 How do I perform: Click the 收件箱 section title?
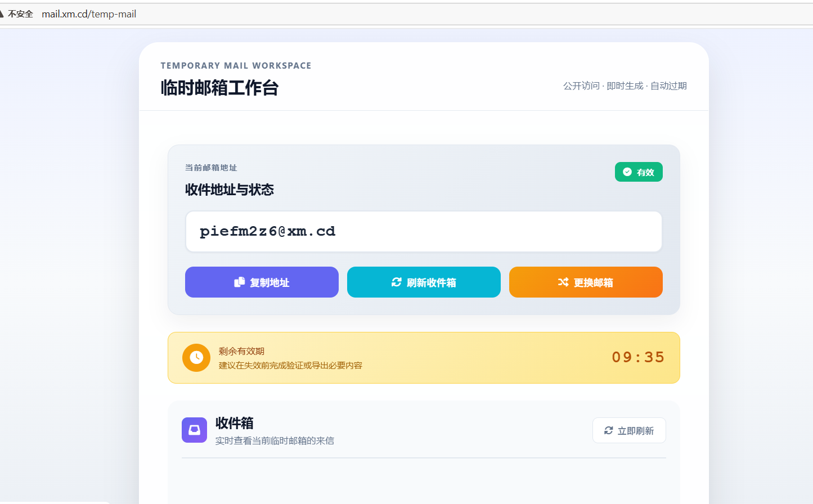pos(235,423)
